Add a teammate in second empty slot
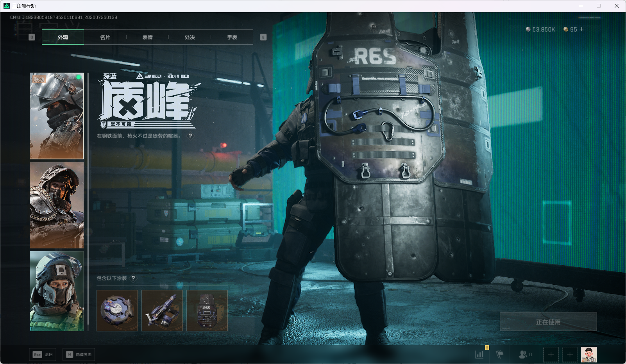The height and width of the screenshot is (364, 626). click(570, 355)
